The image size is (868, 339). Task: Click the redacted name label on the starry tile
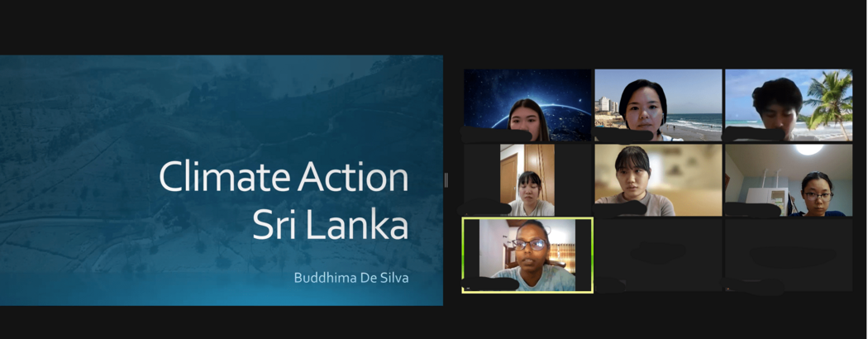point(495,135)
